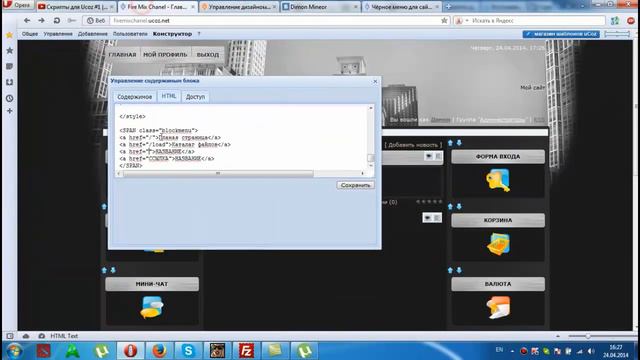Open the sidebar history clock icon

coord(10,98)
